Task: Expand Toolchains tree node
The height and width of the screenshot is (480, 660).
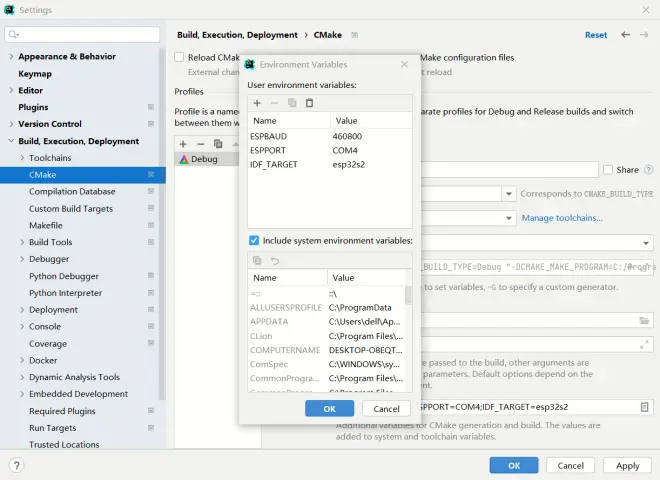Action: coord(22,157)
